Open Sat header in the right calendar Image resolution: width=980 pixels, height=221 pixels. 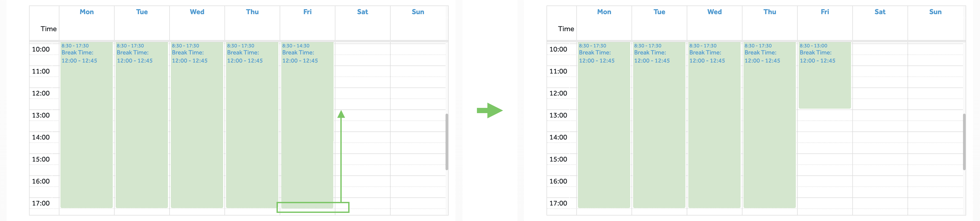[x=880, y=12]
